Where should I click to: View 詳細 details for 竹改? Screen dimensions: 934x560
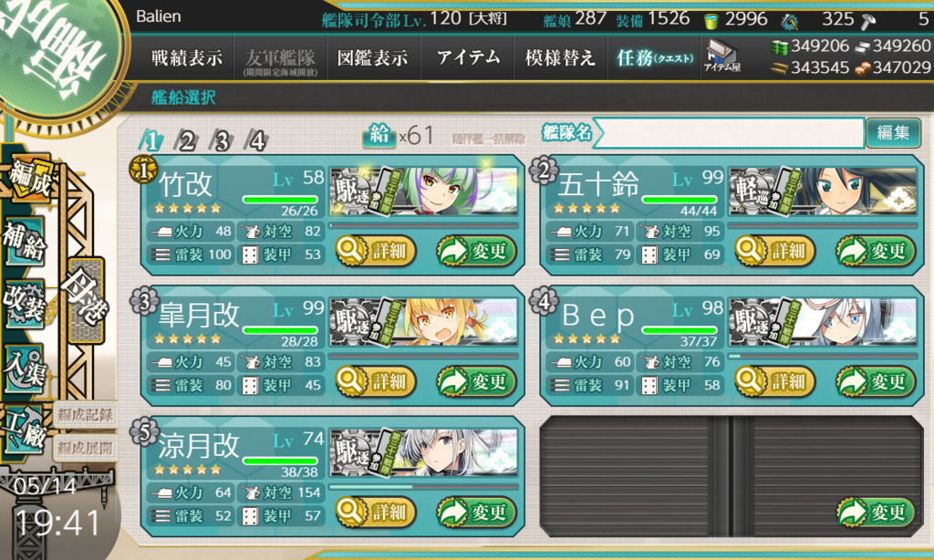click(375, 251)
